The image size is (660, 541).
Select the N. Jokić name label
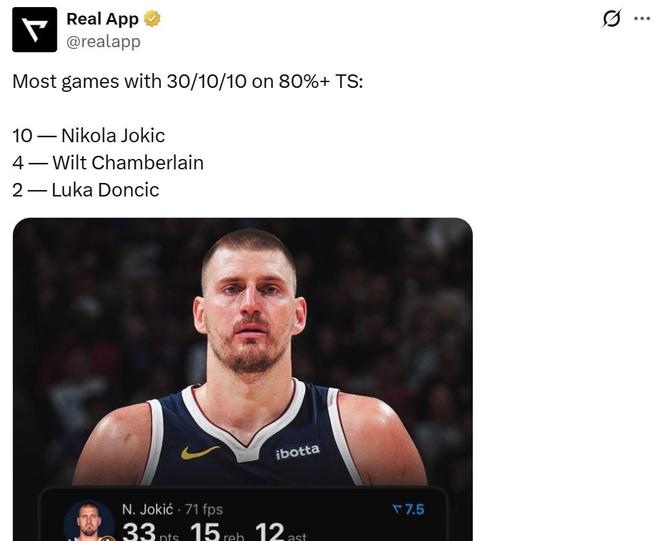pyautogui.click(x=147, y=509)
